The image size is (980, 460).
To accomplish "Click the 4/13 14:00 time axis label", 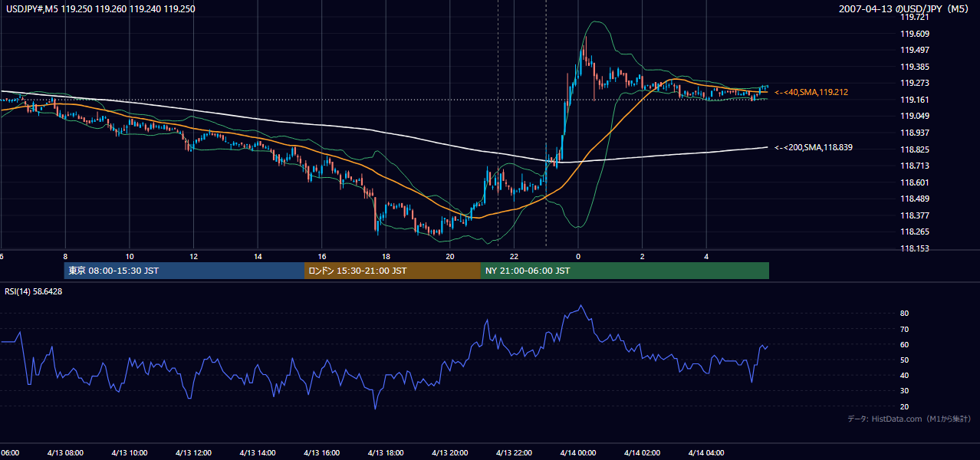I will coord(258,452).
